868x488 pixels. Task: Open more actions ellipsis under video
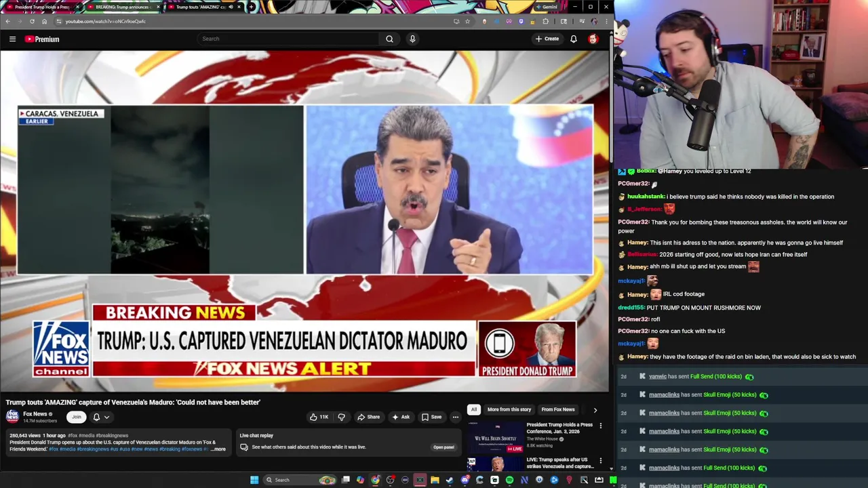456,417
